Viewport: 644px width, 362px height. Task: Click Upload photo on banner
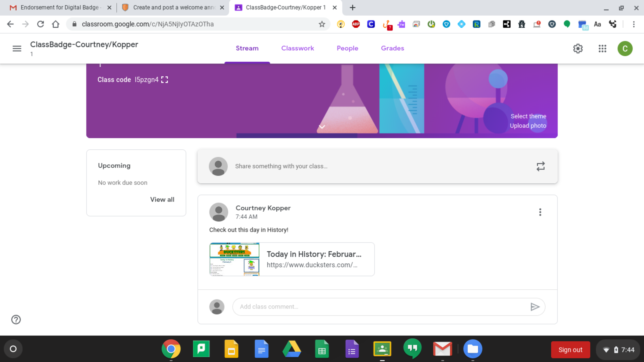pyautogui.click(x=528, y=125)
